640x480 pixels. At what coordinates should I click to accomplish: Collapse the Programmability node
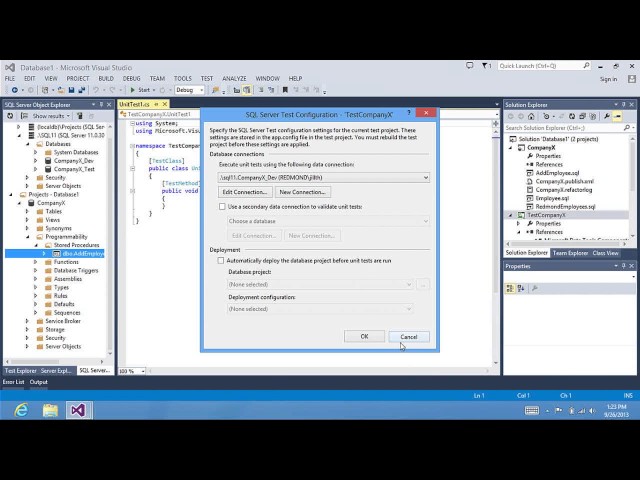point(27,237)
